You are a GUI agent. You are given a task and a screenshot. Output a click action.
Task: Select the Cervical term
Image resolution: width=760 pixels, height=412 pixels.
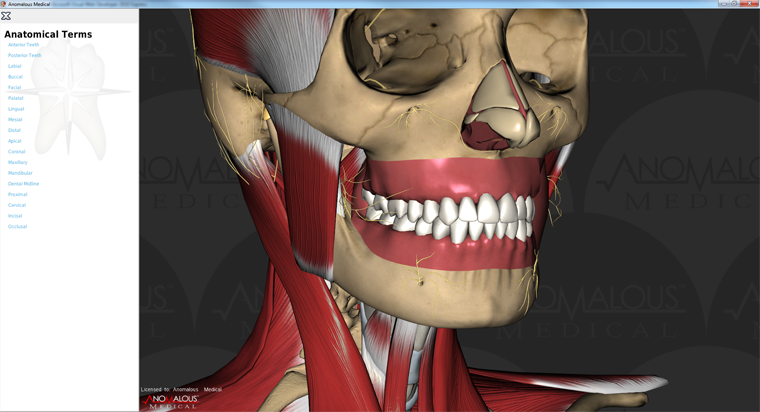tap(17, 205)
